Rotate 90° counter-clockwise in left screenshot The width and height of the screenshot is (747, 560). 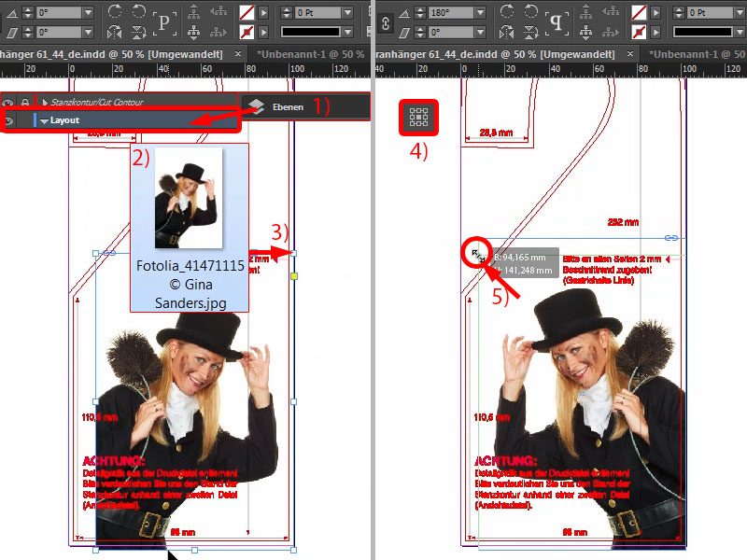(138, 11)
